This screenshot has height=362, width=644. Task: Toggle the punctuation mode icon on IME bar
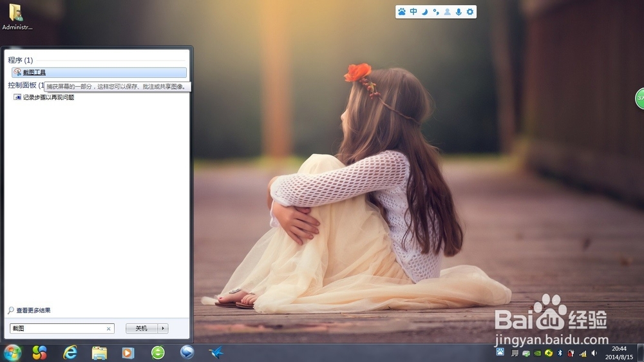[436, 12]
